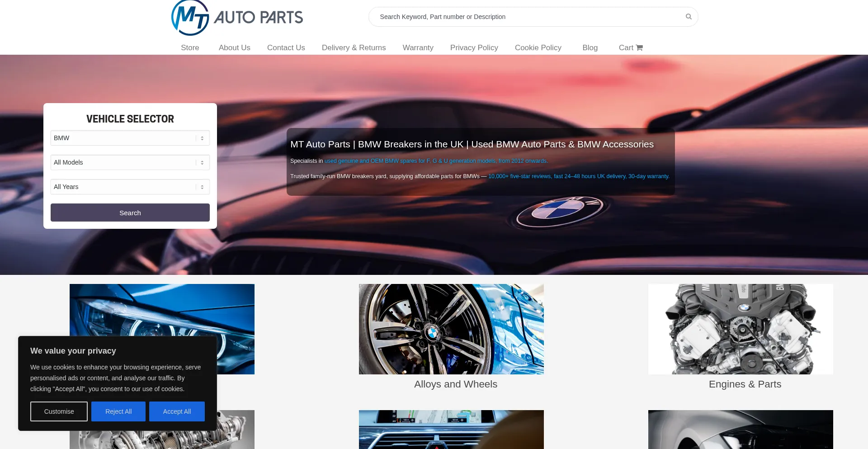Click the Alloys and Wheels image
The image size is (868, 449).
click(451, 329)
